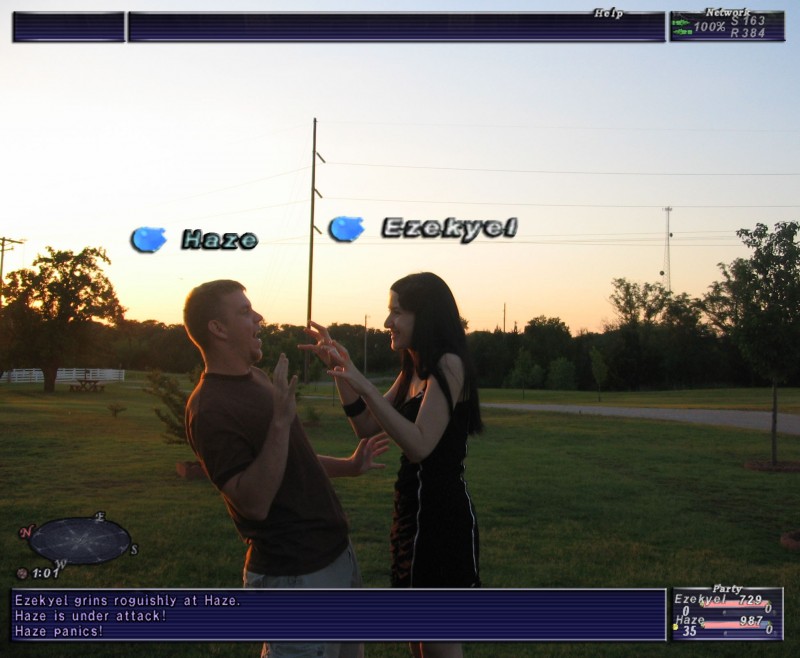The image size is (800, 658).
Task: Click the red N marker on the compass
Action: (25, 532)
